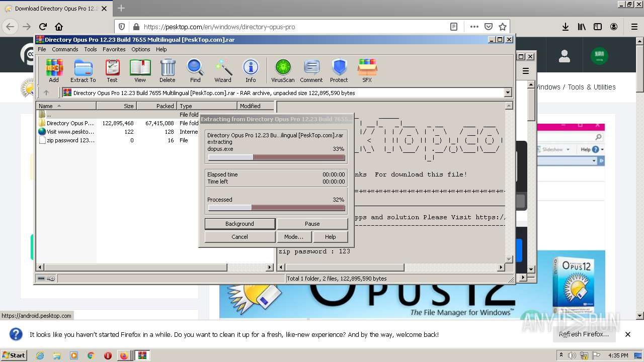Open the File menu in WinRAR
The height and width of the screenshot is (362, 644).
(42, 49)
